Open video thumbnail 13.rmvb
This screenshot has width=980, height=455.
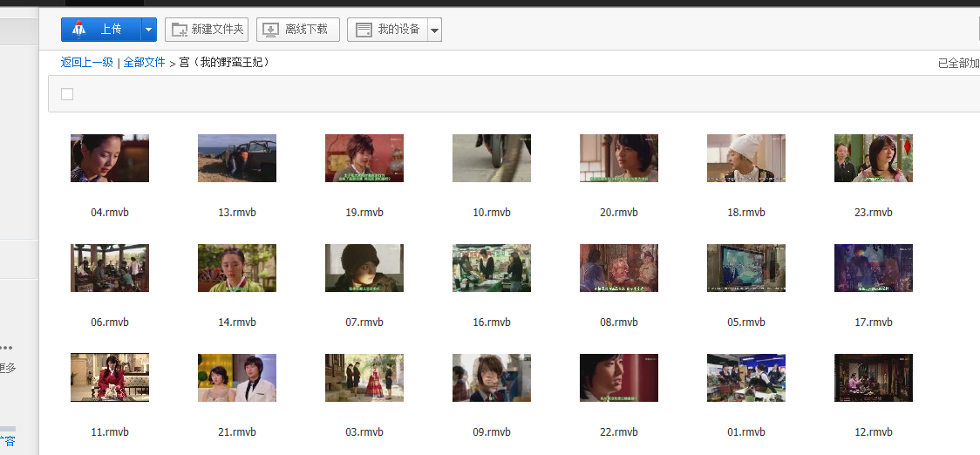237,158
